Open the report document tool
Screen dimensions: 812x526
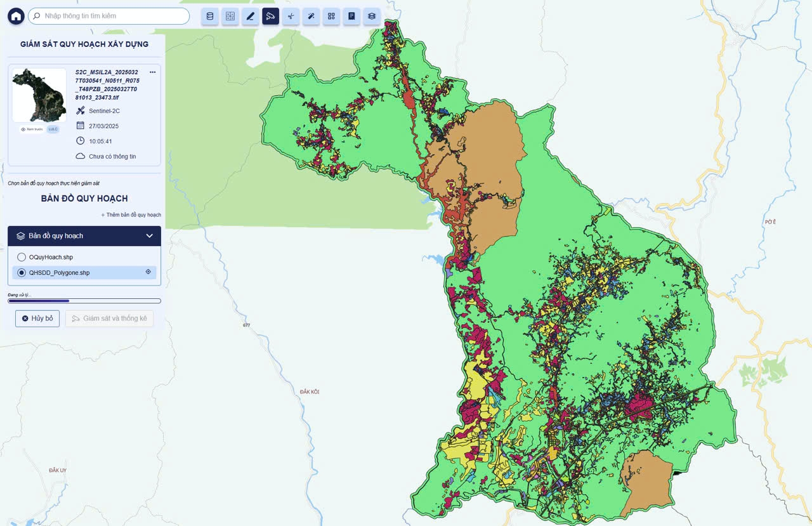(x=351, y=16)
